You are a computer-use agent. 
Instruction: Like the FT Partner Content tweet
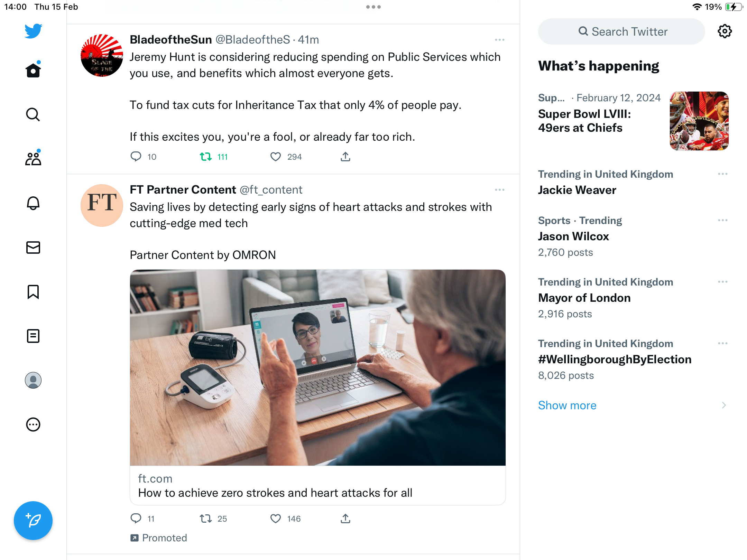point(276,519)
